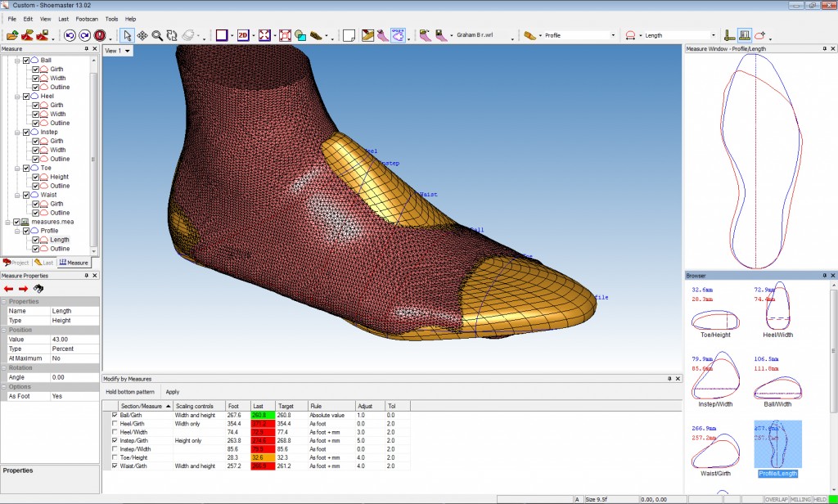Uncheck the Ball/Girth row checkbox
Image resolution: width=838 pixels, height=504 pixels.
(x=115, y=415)
